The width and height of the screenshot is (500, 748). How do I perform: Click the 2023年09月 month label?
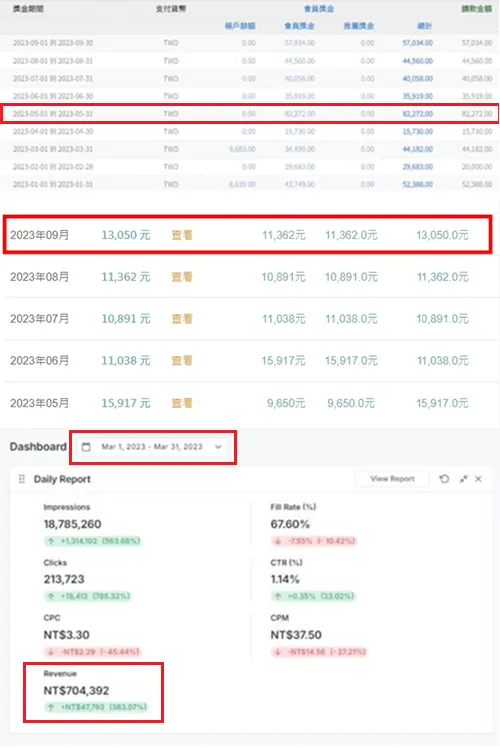[x=40, y=235]
